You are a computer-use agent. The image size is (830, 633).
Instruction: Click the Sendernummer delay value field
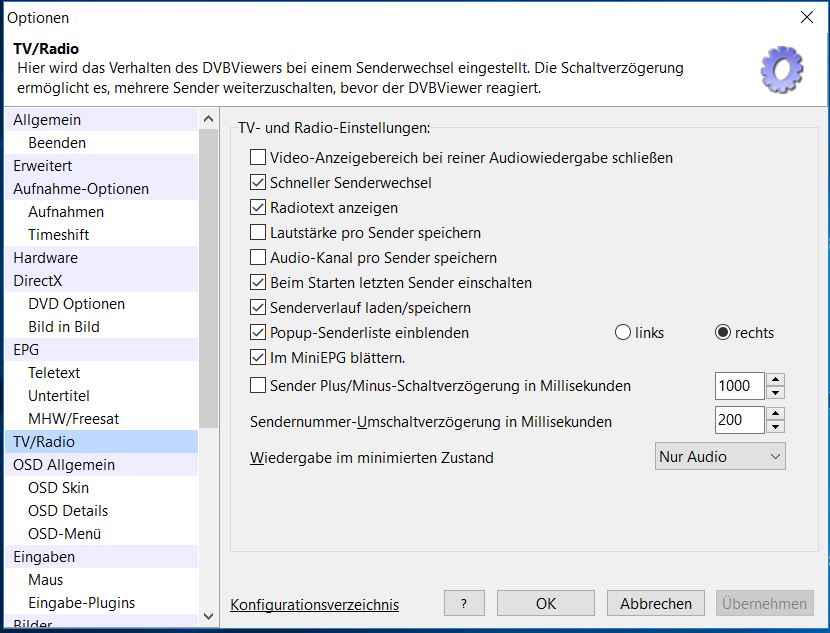tap(740, 420)
